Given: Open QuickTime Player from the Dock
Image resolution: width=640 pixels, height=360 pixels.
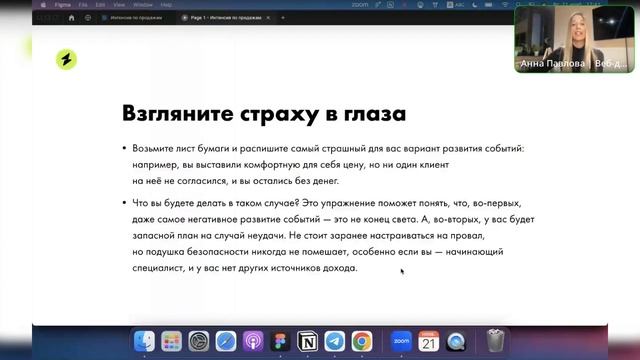Looking at the screenshot, I should point(456,341).
